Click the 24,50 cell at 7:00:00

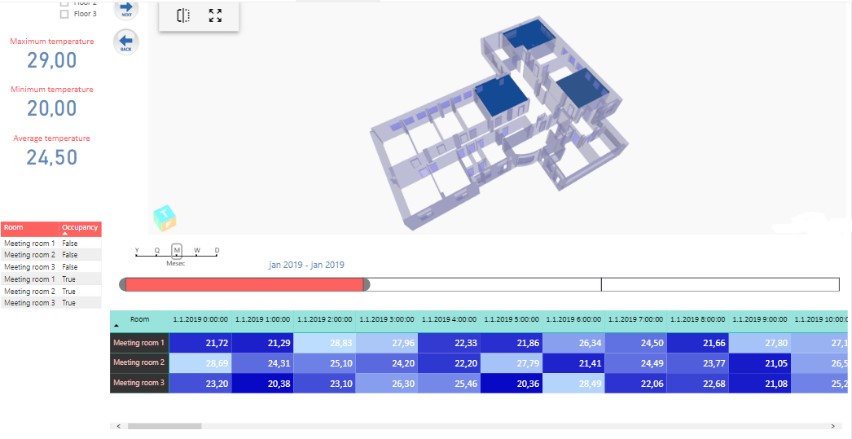point(636,343)
